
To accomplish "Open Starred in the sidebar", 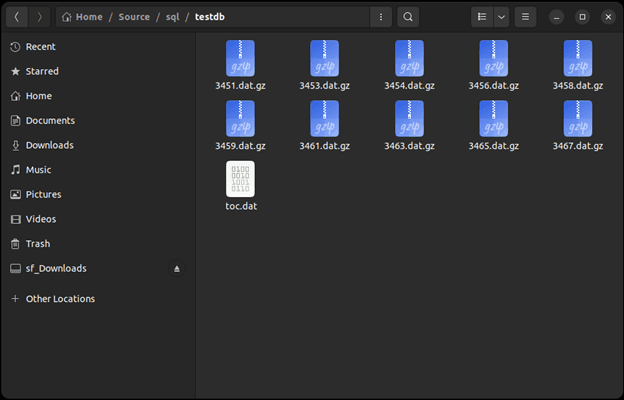I will 42,72.
